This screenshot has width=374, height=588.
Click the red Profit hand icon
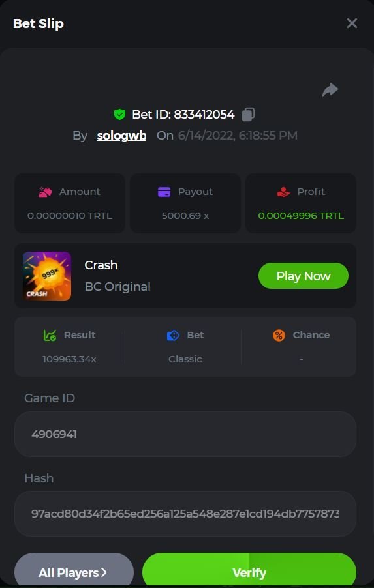(x=283, y=192)
